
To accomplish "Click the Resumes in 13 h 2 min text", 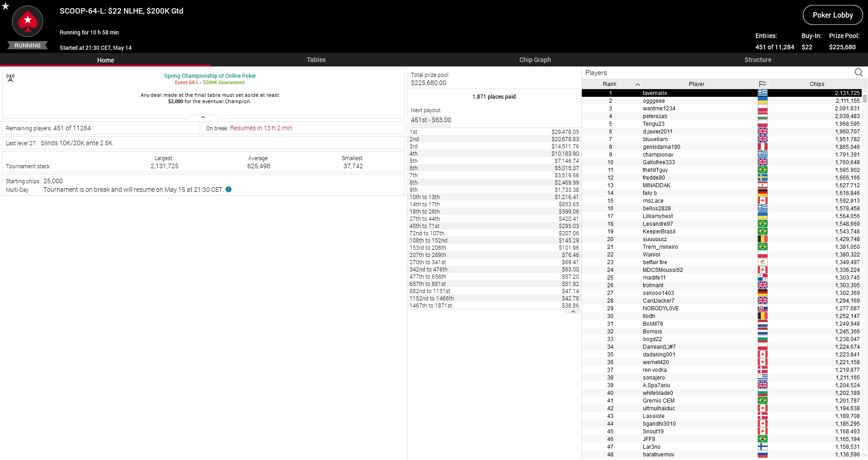I will [261, 128].
